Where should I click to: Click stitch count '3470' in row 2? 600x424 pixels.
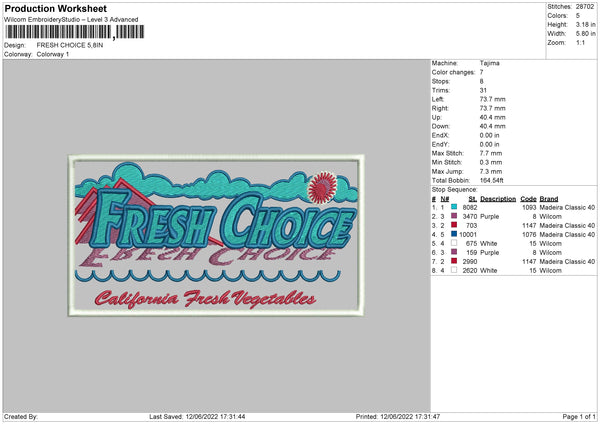(x=470, y=217)
